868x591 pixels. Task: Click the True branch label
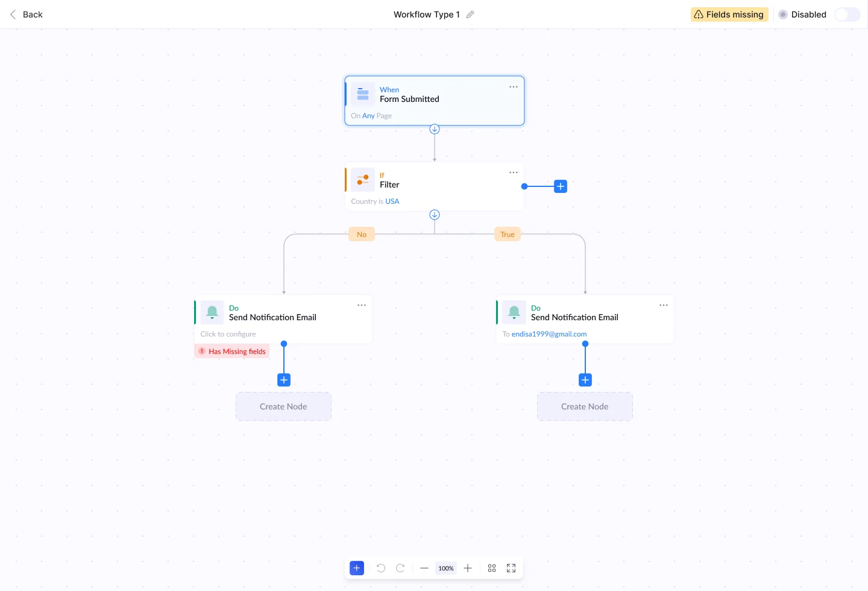point(508,235)
